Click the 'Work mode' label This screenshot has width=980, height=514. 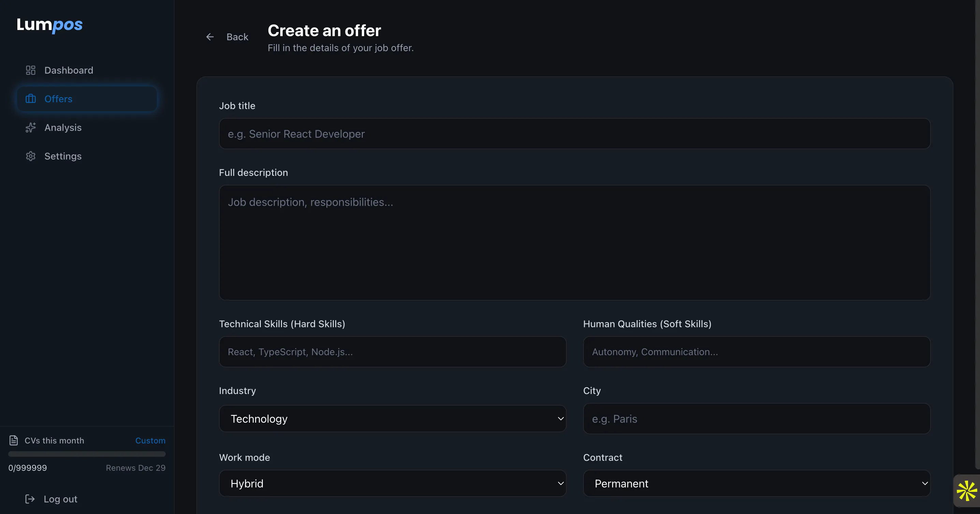(244, 457)
